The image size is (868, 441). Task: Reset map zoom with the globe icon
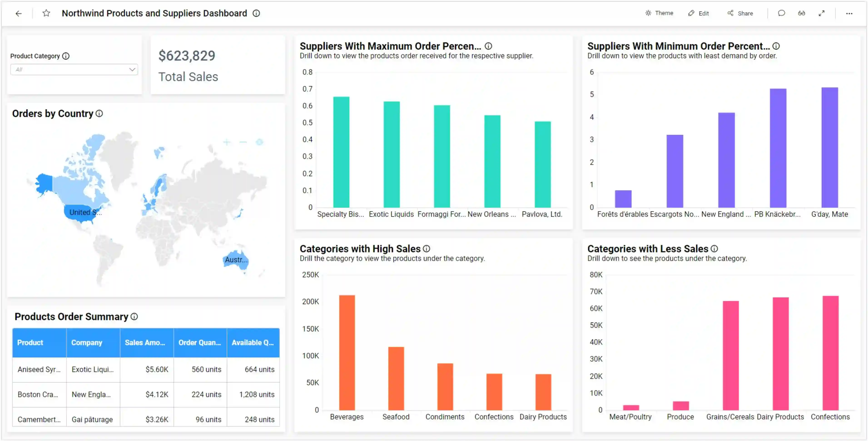pos(259,142)
